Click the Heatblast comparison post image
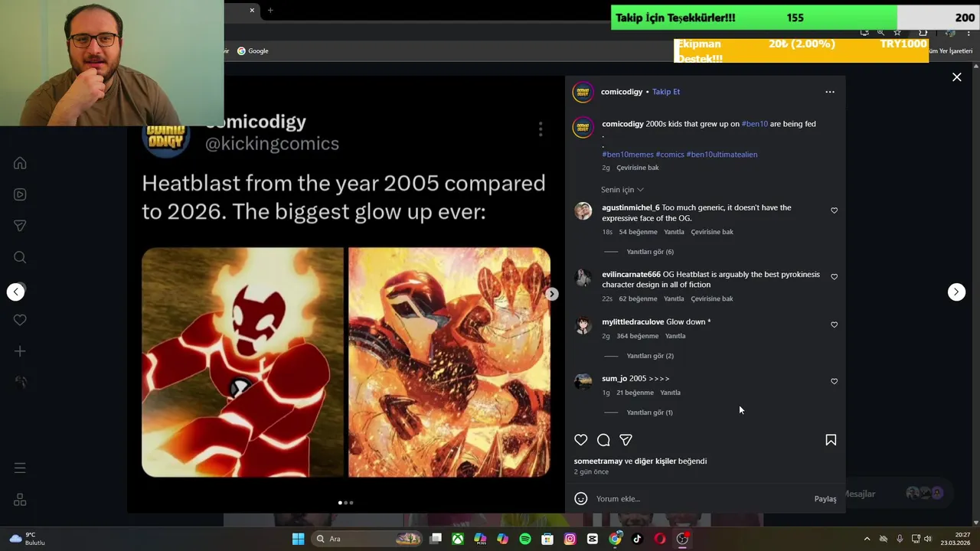 pyautogui.click(x=346, y=362)
